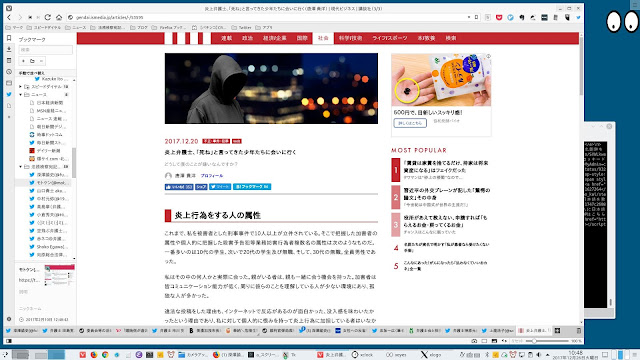Click the capture page camera icon
The image size is (640, 360).
point(474,341)
